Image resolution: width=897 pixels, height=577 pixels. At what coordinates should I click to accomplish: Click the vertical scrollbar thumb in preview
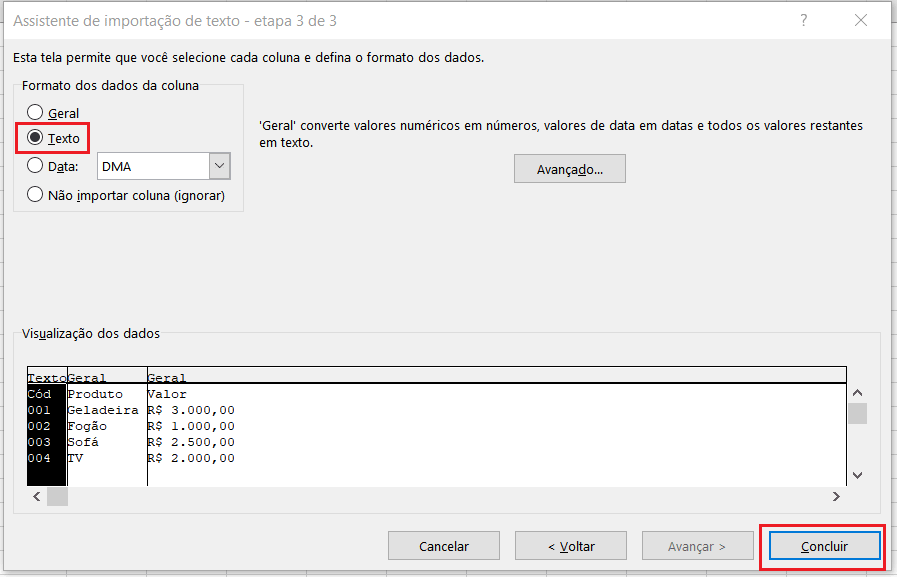857,414
